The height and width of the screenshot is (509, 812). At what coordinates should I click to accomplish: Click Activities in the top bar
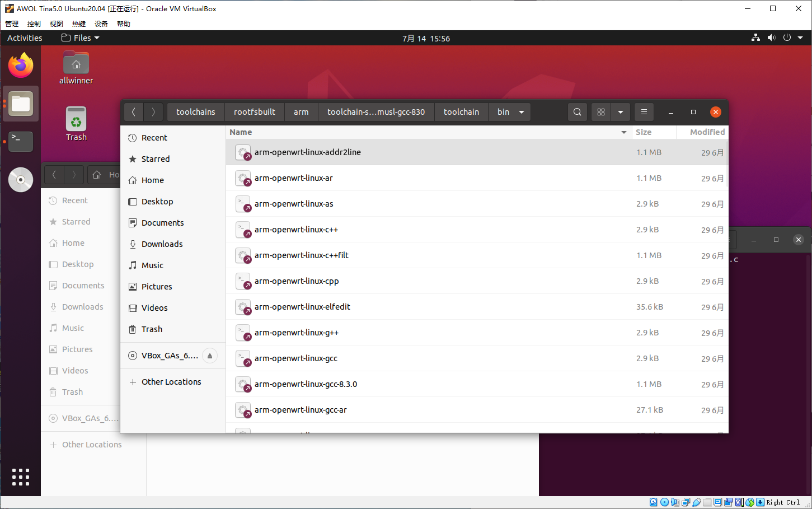pyautogui.click(x=25, y=38)
